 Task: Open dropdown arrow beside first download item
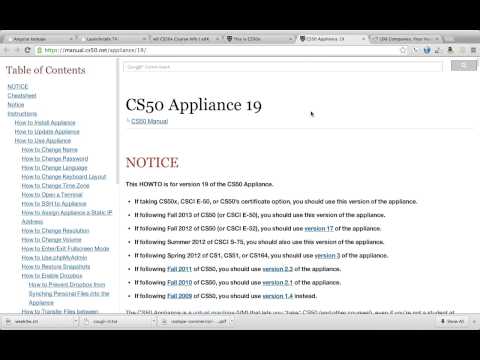coord(76,321)
